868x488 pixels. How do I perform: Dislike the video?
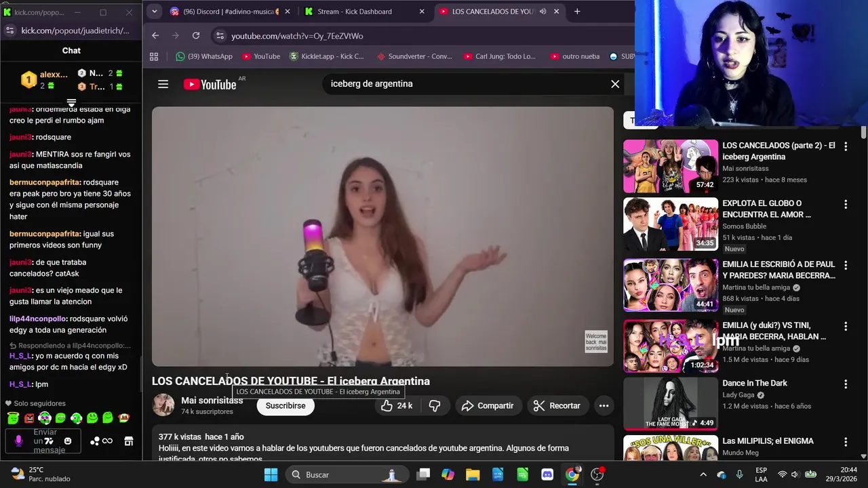(x=435, y=405)
